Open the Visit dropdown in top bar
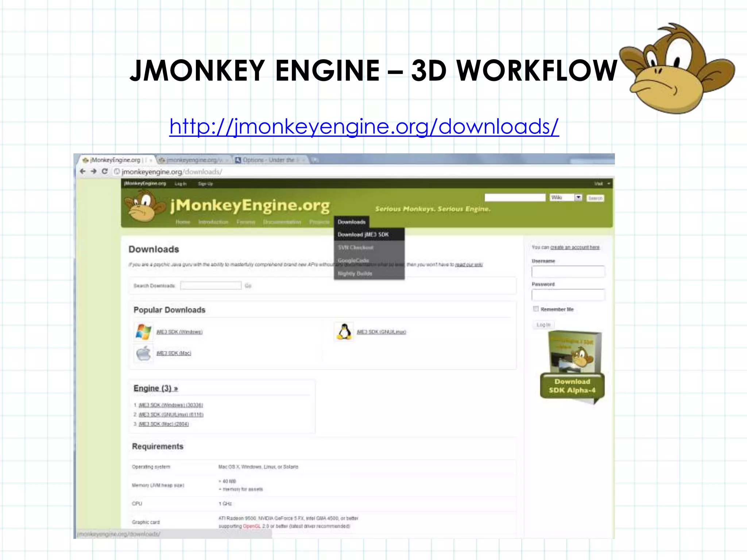Screen dimensions: 747x560 pos(602,184)
